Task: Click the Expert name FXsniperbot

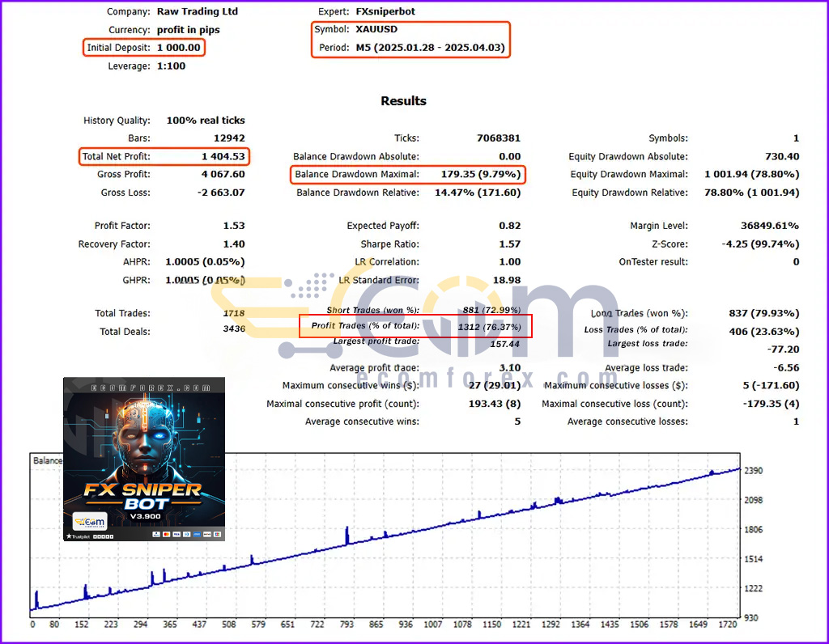Action: click(x=385, y=11)
